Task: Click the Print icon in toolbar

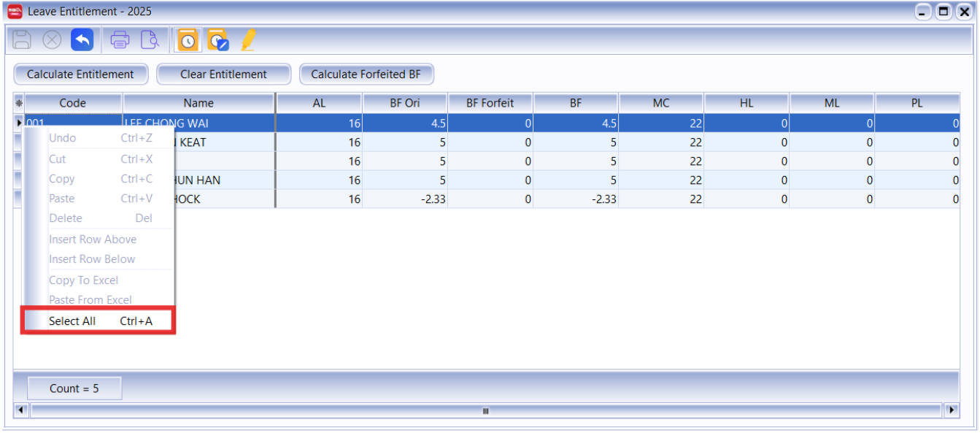Action: (x=120, y=39)
